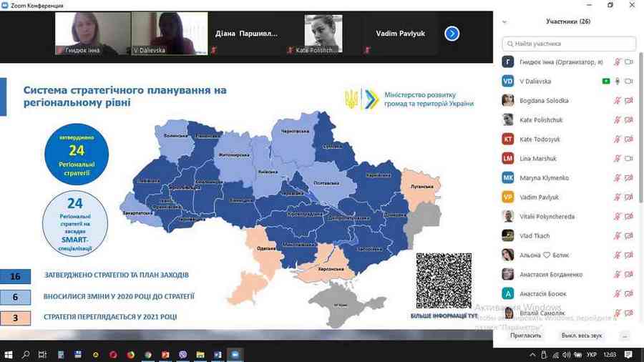
Task: Open Viber from the taskbar
Action: [183, 354]
